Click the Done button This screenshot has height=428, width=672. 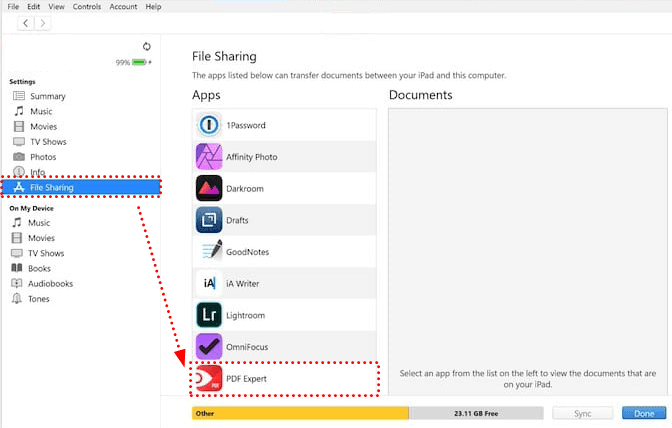(x=644, y=413)
